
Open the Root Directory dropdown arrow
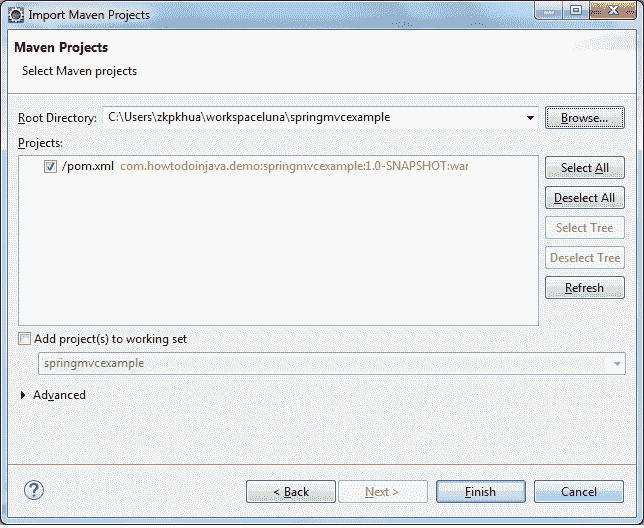(x=530, y=118)
